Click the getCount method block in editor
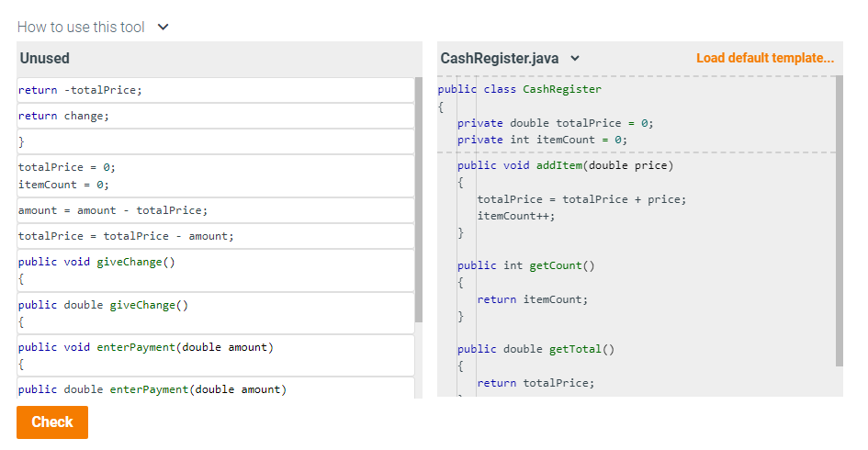Screen dimensions: 868x450 [x=526, y=290]
